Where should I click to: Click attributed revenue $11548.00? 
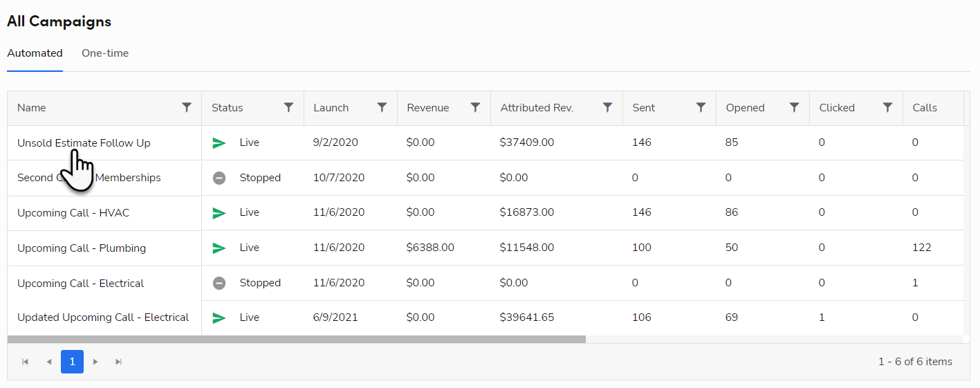527,248
